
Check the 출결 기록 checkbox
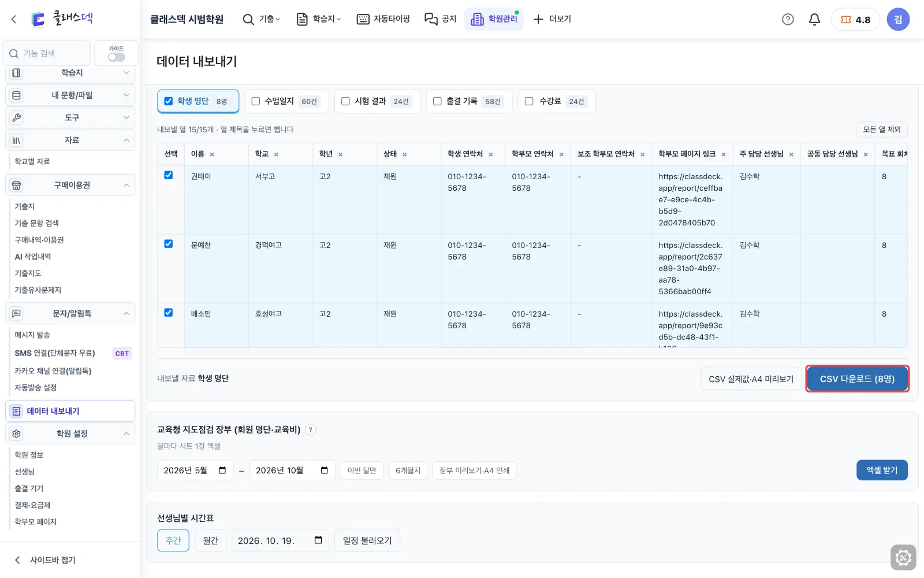coord(437,101)
